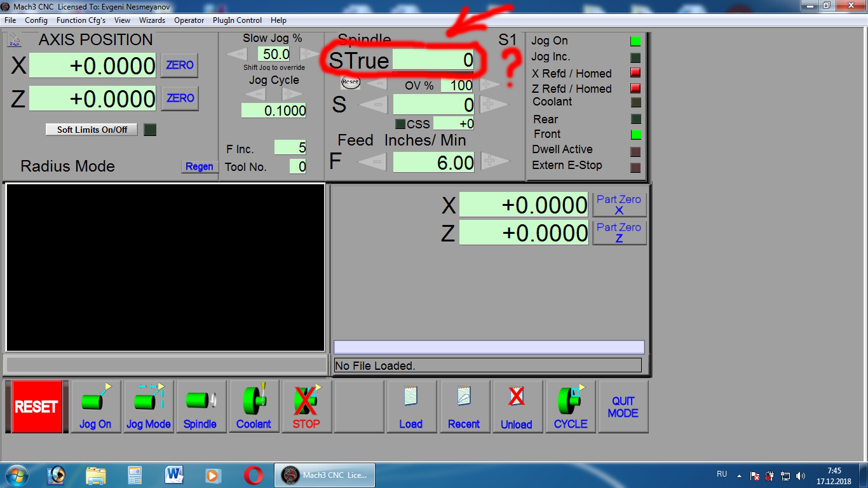Open the Operator menu
The width and height of the screenshot is (868, 488).
(189, 20)
